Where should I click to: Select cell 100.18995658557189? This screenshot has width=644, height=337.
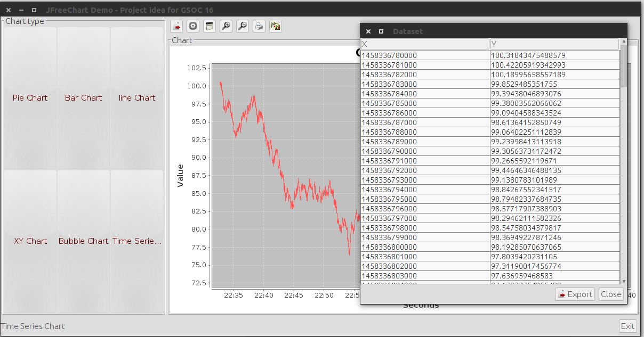(x=555, y=75)
